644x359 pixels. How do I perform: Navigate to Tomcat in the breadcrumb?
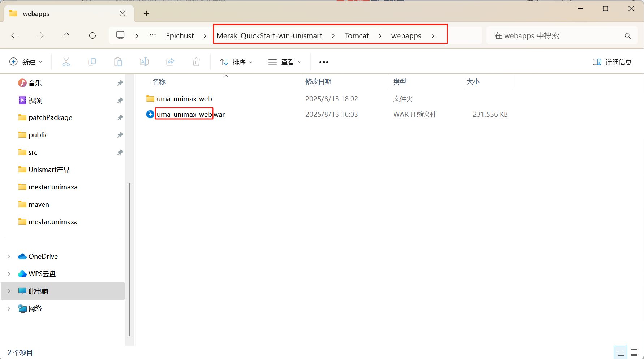pyautogui.click(x=357, y=36)
